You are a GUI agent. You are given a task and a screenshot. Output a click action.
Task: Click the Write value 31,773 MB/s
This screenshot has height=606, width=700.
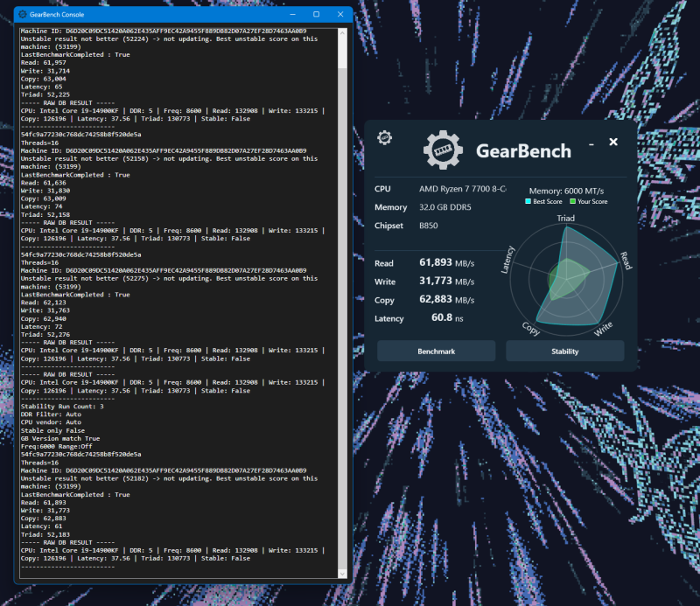(446, 281)
